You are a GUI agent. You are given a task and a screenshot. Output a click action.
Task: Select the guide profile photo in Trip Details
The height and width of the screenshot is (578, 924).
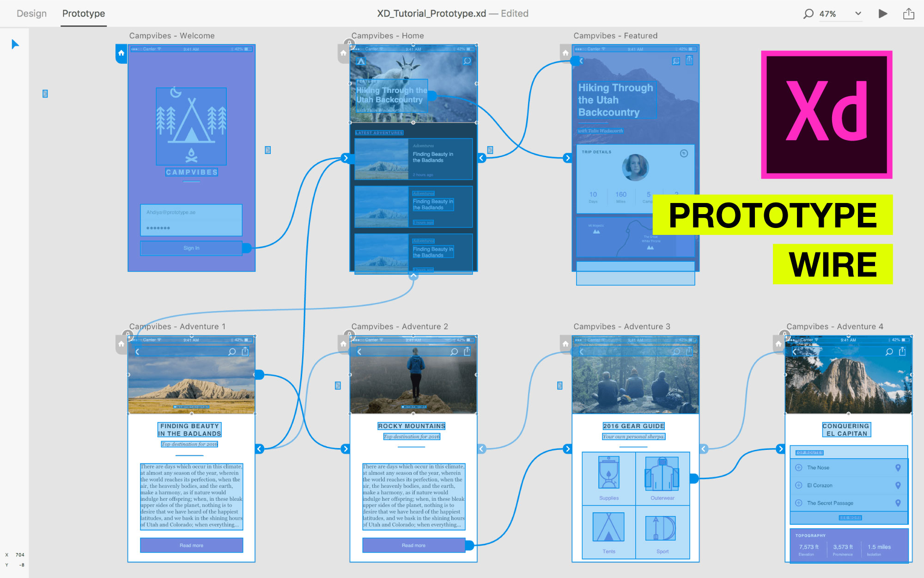635,167
